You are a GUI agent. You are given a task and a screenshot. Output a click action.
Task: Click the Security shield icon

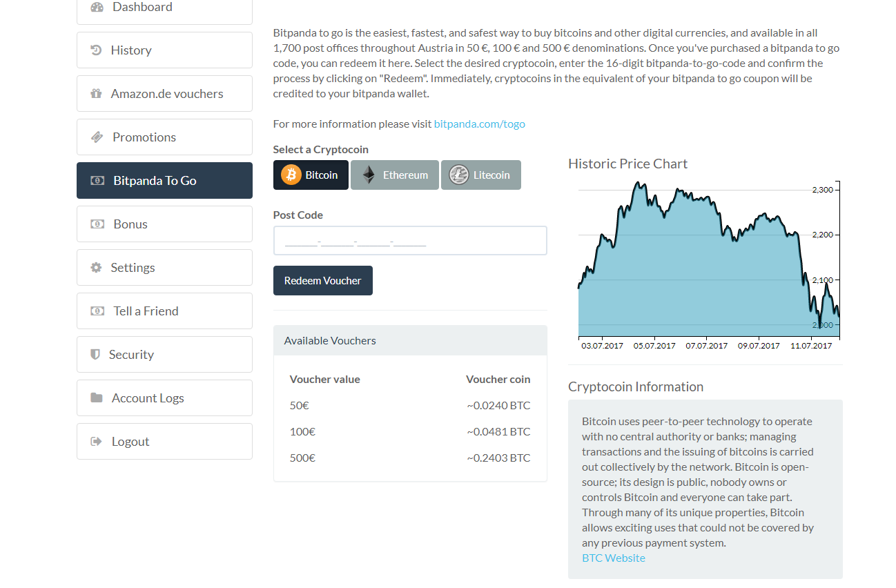95,355
